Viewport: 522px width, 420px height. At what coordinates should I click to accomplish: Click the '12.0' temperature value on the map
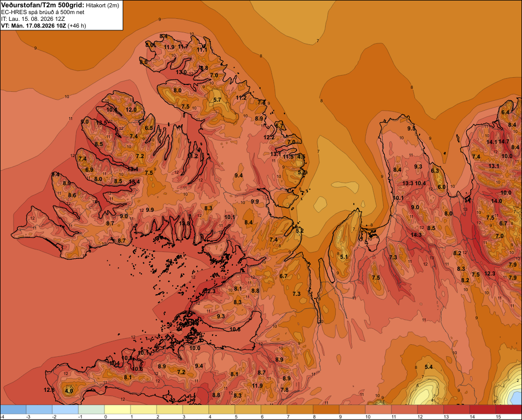(x=131, y=110)
